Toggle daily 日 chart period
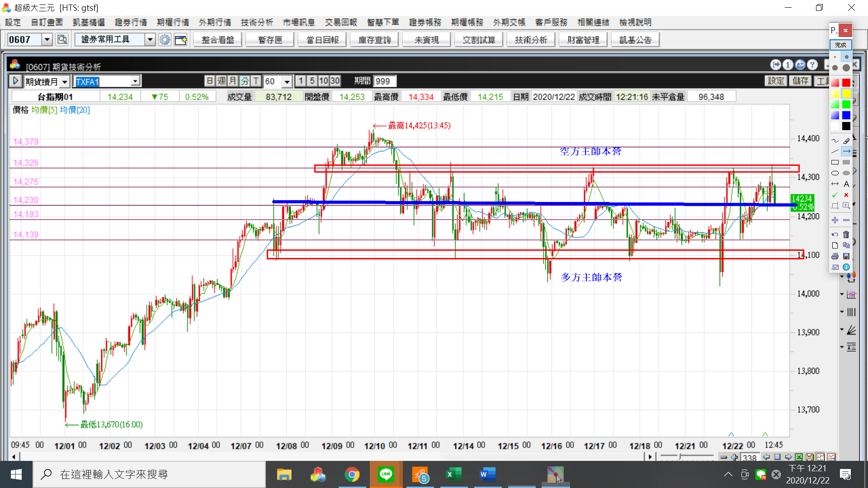The height and width of the screenshot is (488, 868). (x=209, y=81)
